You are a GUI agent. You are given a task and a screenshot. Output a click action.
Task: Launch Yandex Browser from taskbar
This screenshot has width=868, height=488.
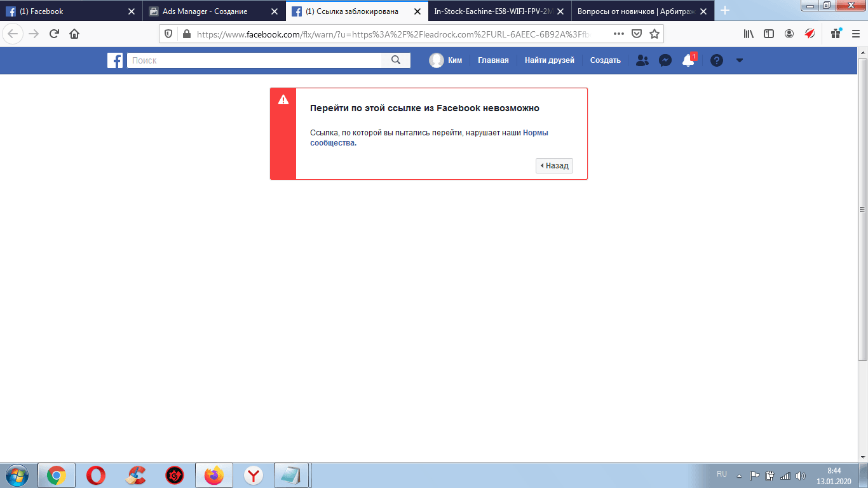(254, 475)
